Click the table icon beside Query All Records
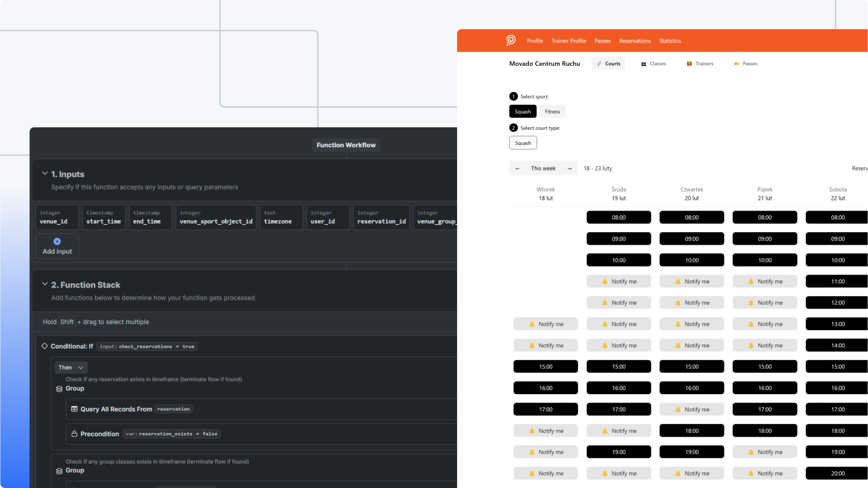This screenshot has width=868, height=488. pyautogui.click(x=74, y=409)
